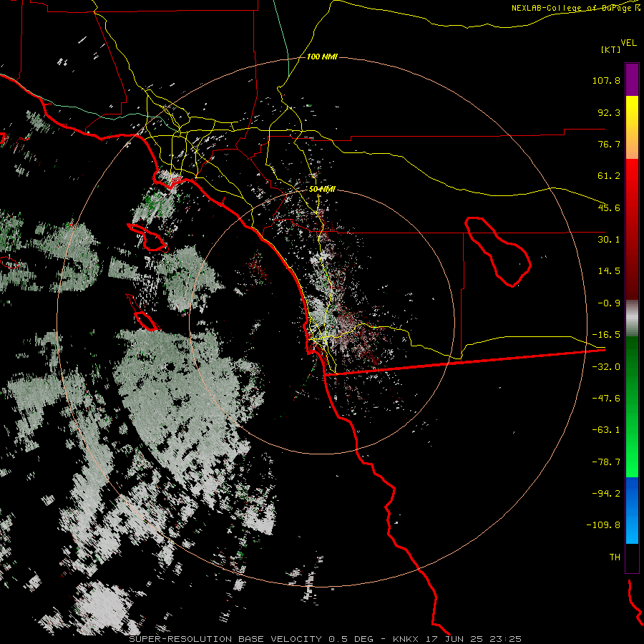Click the 14.5 velocity scale value
The height and width of the screenshot is (644, 644).
coord(609,271)
